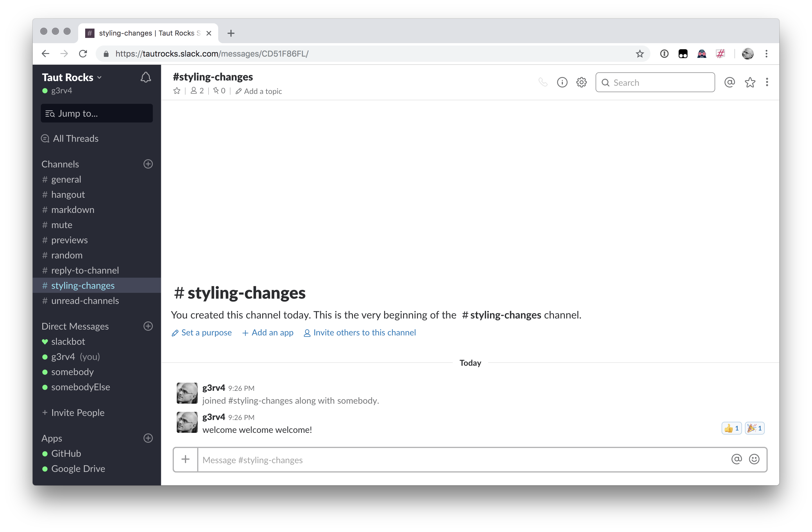Click the attachment plus button in message box
Viewport: 812px width, 532px height.
[185, 459]
